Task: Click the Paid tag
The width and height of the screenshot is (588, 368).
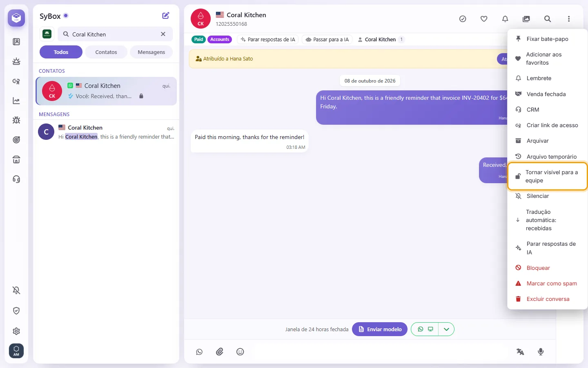Action: click(x=198, y=39)
